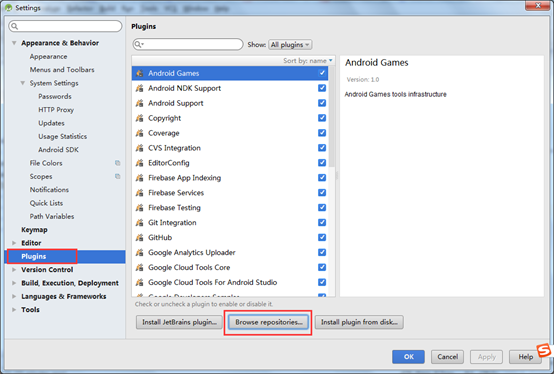The height and width of the screenshot is (374, 554).
Task: Uncheck the Git Integration checkbox
Action: pyautogui.click(x=322, y=222)
